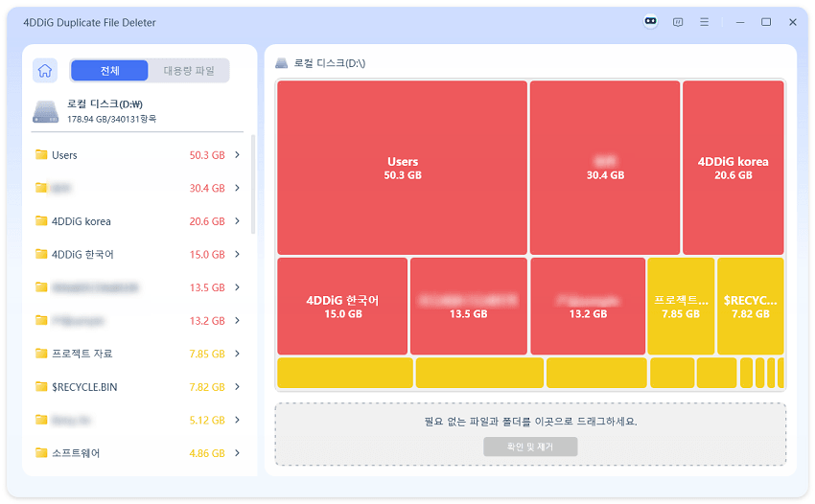
Task: Click the local disk D drive icon in sidebar
Action: coord(46,112)
